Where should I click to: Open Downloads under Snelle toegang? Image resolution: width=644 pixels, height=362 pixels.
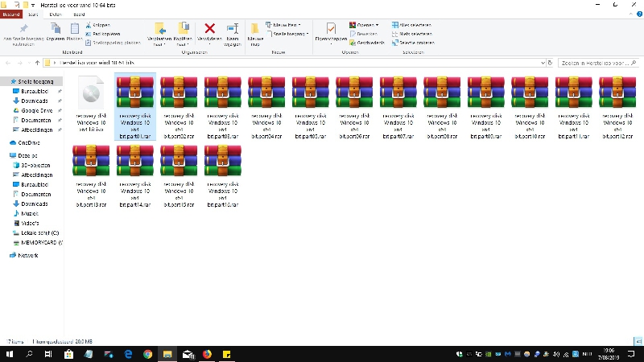coord(35,101)
